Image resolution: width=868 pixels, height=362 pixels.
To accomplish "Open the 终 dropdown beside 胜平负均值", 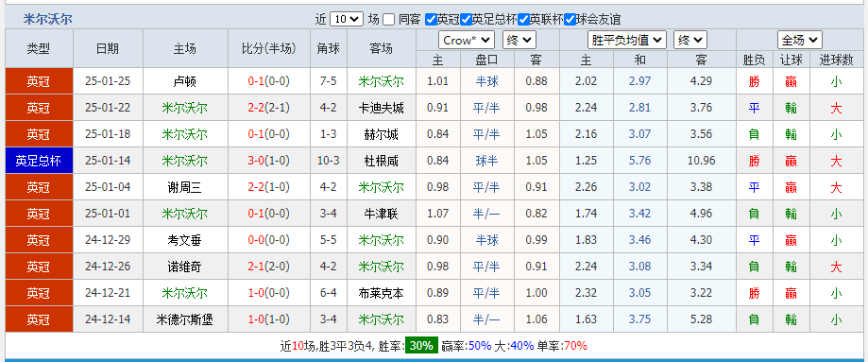I will [689, 40].
